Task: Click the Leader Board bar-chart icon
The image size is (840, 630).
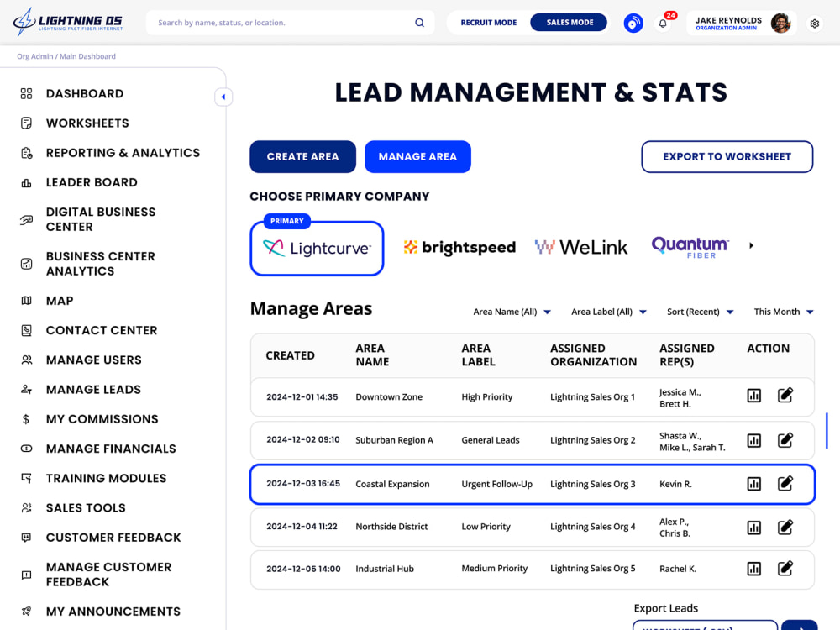Action: (26, 182)
